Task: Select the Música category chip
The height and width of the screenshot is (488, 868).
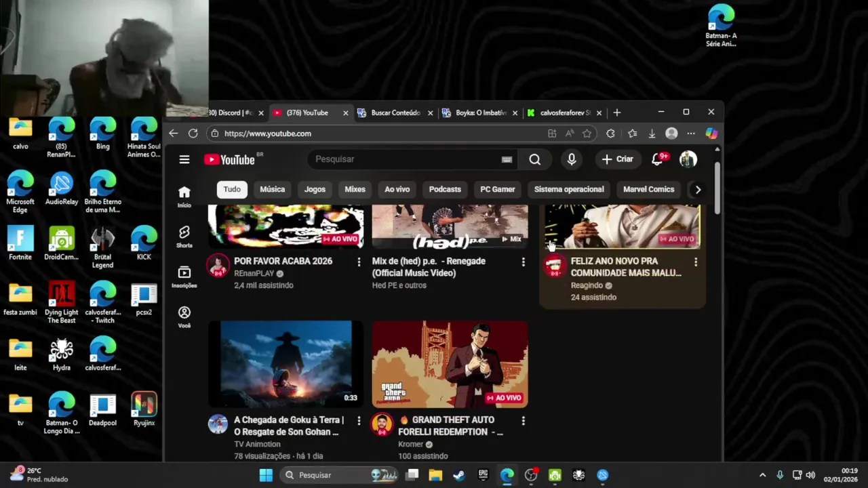Action: [273, 190]
